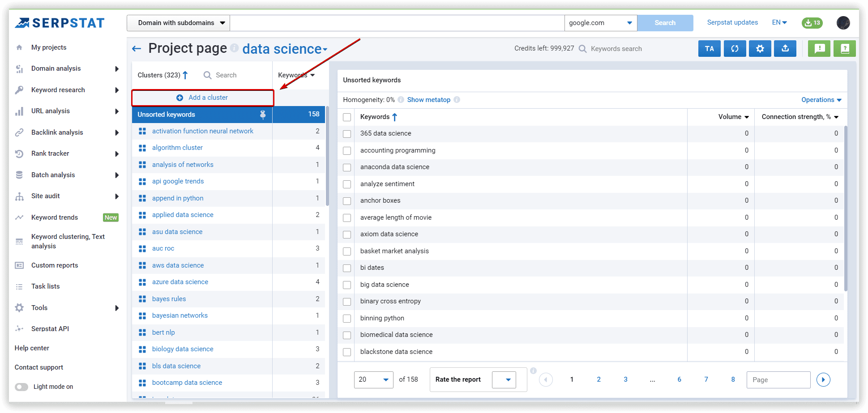This screenshot has width=868, height=413.
Task: Click the export upload icon button
Action: pos(785,49)
